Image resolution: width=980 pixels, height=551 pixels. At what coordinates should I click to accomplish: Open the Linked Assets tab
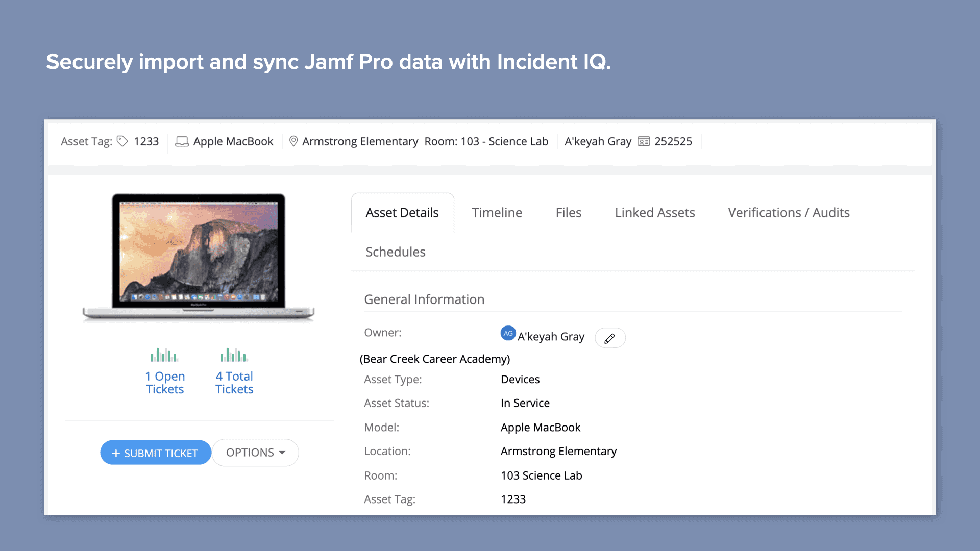[655, 213]
